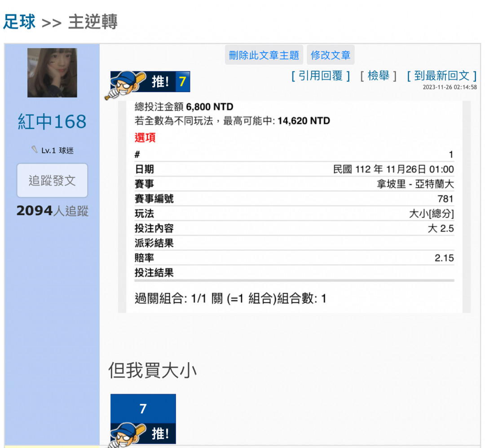Image resolution: width=485 pixels, height=448 pixels.
Task: Click the red 選項 heading
Action: click(x=145, y=138)
